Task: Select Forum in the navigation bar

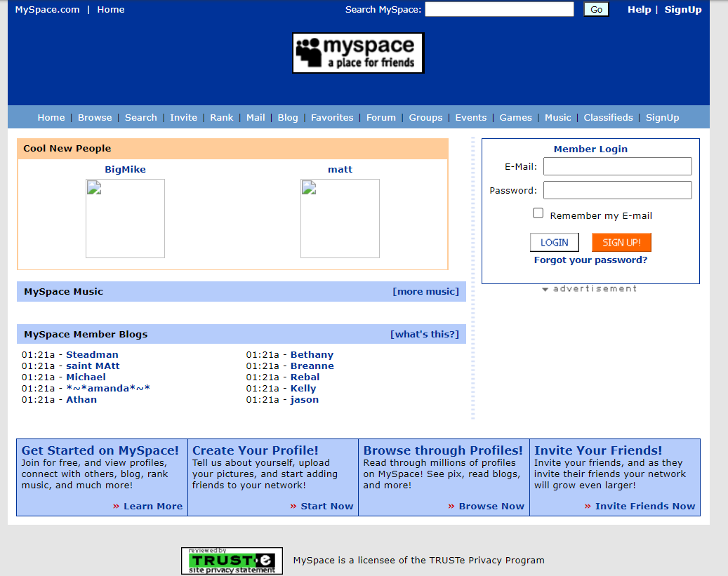Action: 380,117
